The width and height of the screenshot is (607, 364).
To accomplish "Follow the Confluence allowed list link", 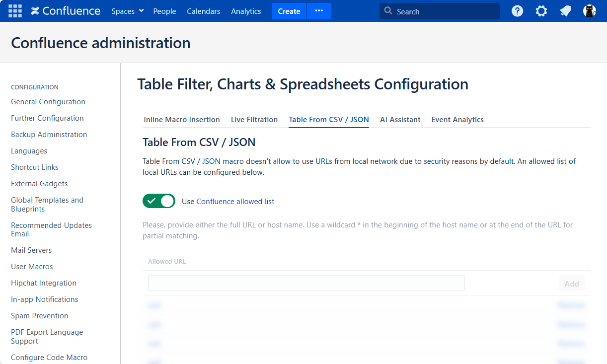I will [235, 202].
